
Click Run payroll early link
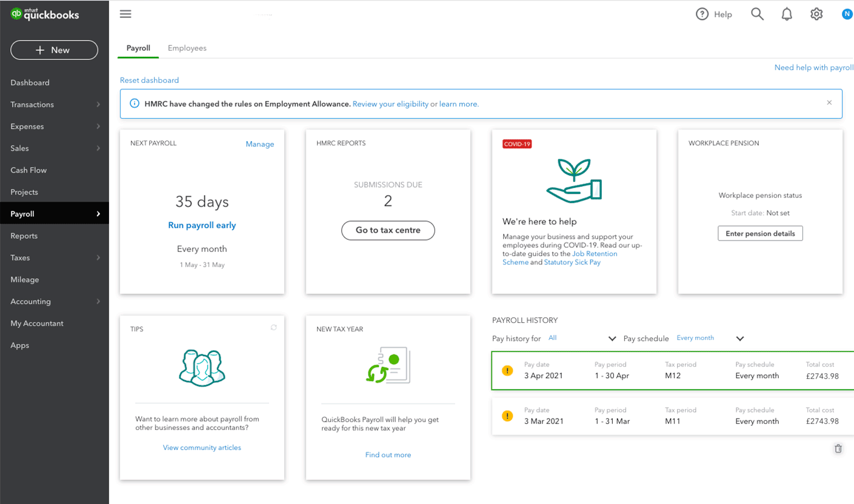coord(202,225)
